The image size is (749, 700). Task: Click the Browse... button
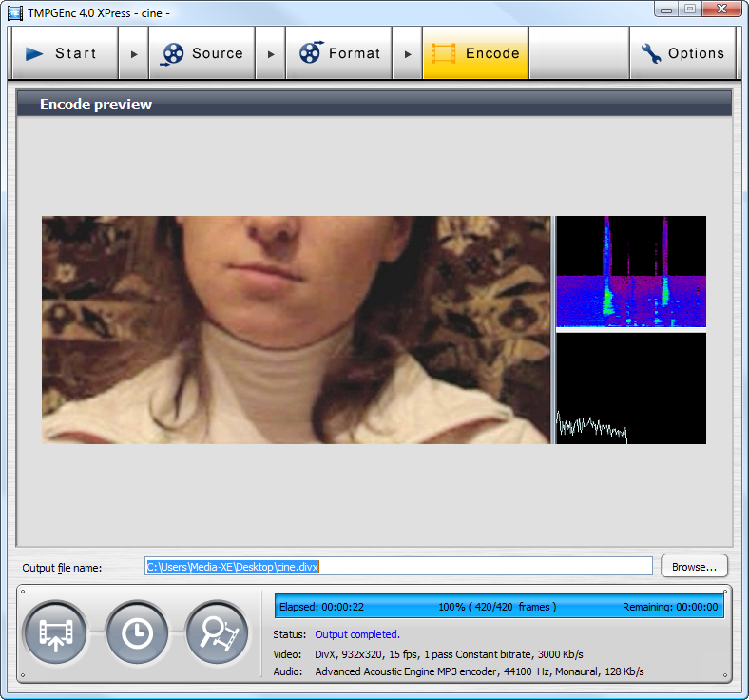click(x=694, y=566)
